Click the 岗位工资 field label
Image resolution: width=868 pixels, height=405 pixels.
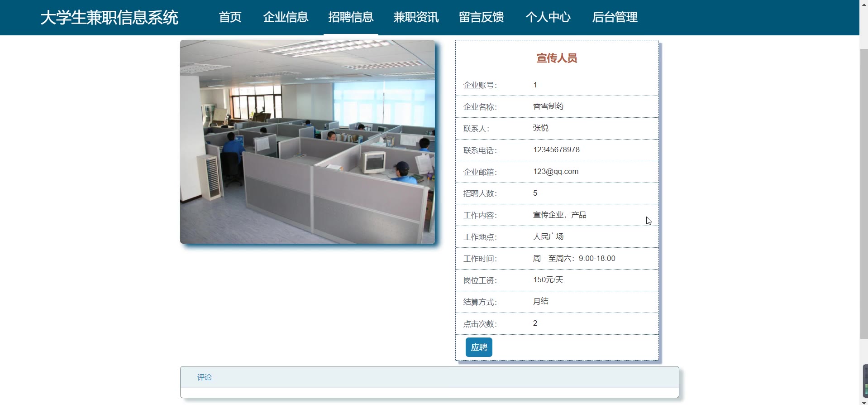pos(480,280)
